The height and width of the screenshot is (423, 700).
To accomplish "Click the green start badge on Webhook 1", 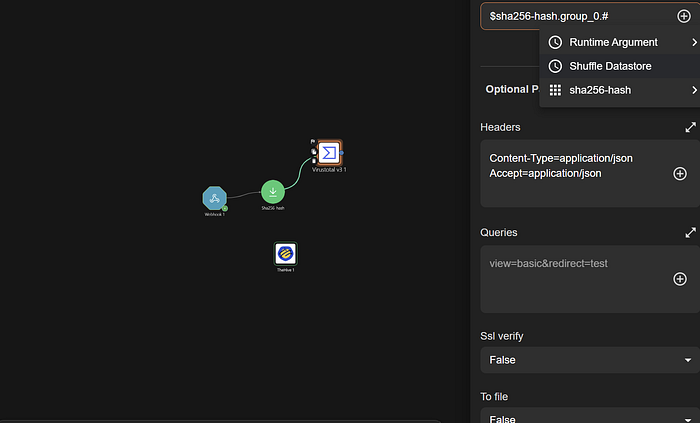I will tap(225, 208).
